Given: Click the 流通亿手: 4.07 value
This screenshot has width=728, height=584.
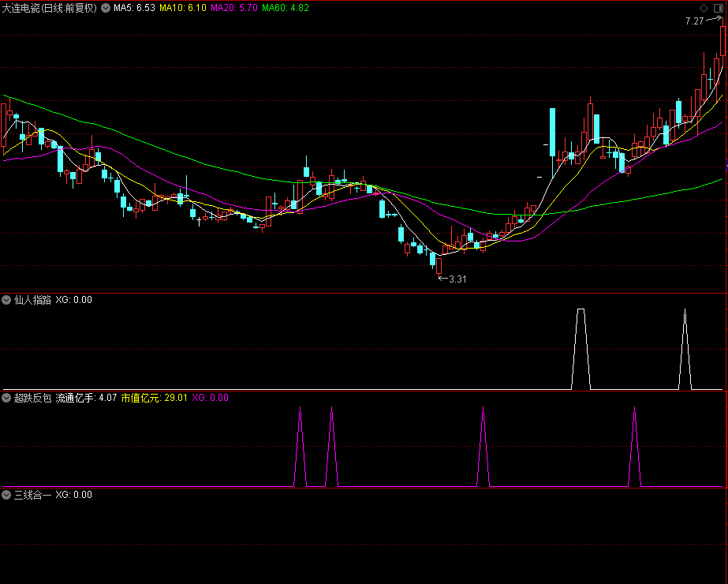Looking at the screenshot, I should tap(86, 398).
